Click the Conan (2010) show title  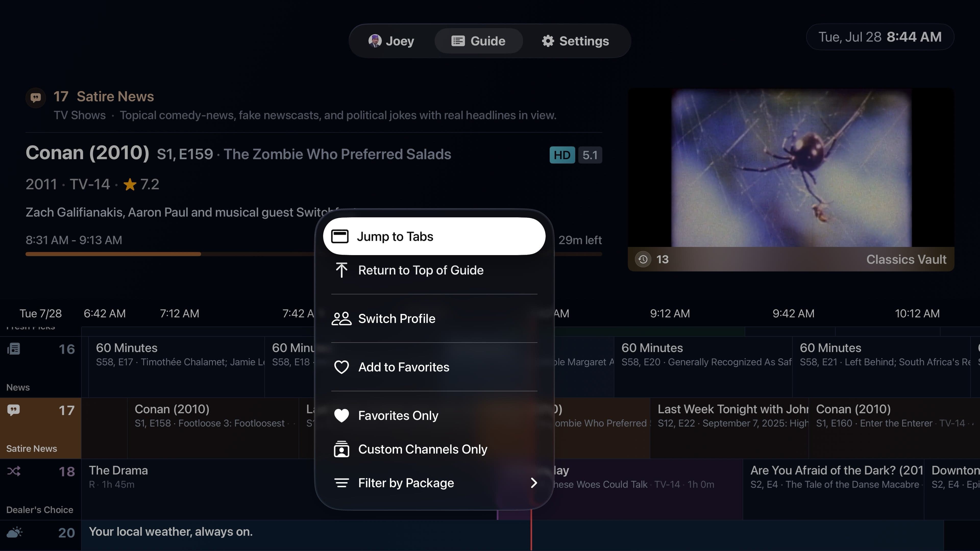tap(87, 153)
